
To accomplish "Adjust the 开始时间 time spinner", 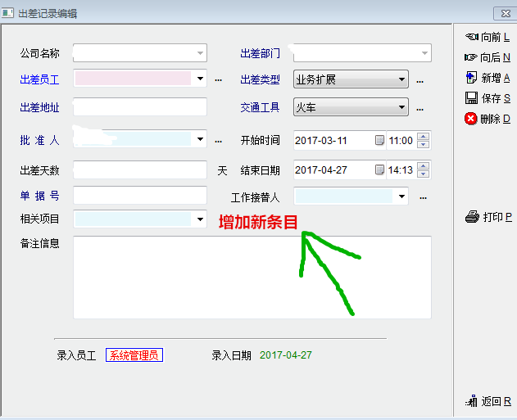I will 424,140.
